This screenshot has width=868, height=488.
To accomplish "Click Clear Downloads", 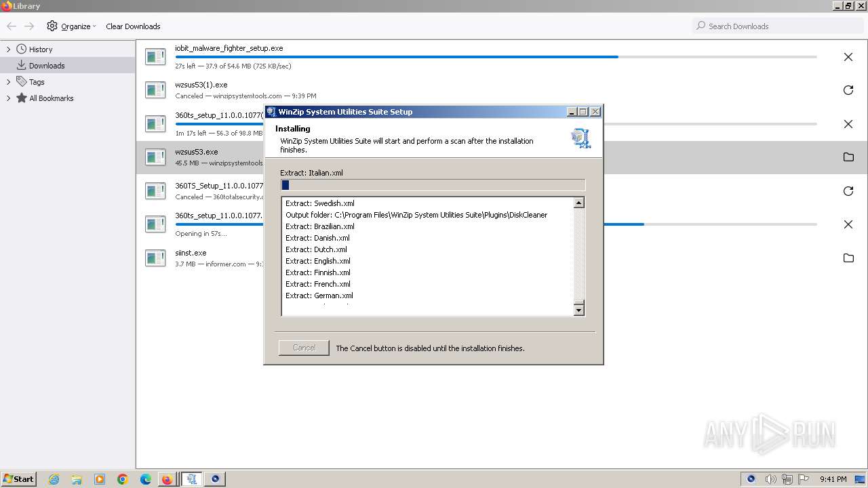I will coord(133,26).
